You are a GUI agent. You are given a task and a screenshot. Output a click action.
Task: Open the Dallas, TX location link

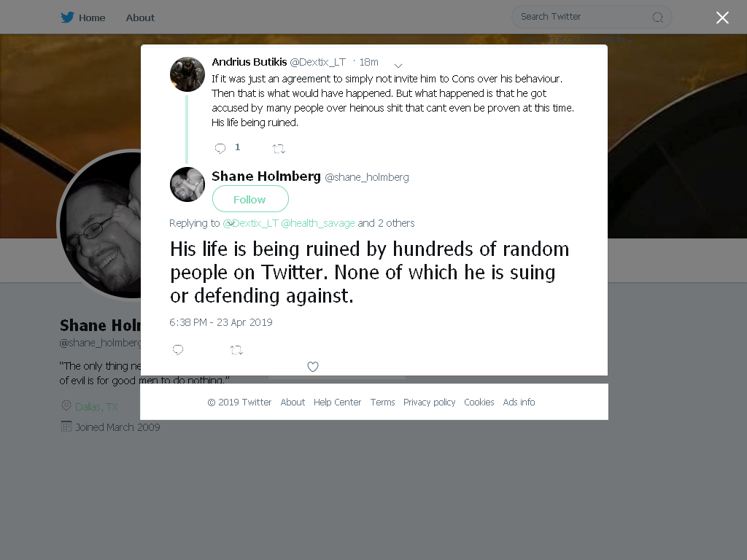pos(96,407)
